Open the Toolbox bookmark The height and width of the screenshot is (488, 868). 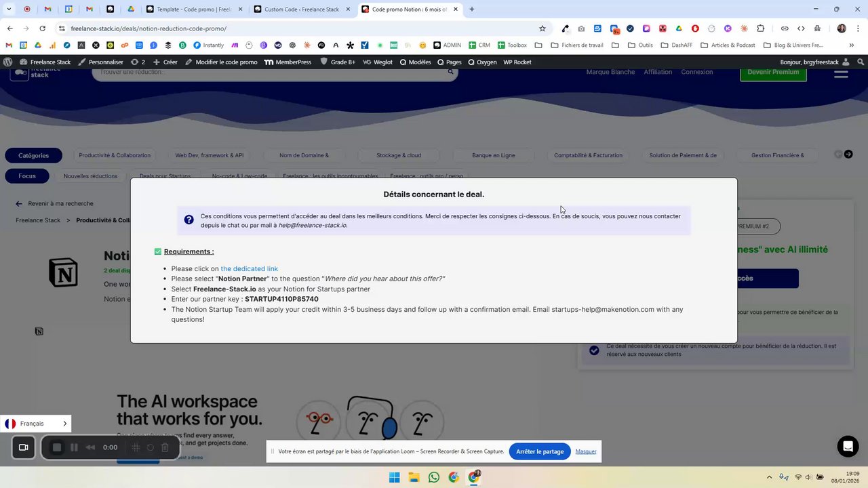click(x=512, y=45)
